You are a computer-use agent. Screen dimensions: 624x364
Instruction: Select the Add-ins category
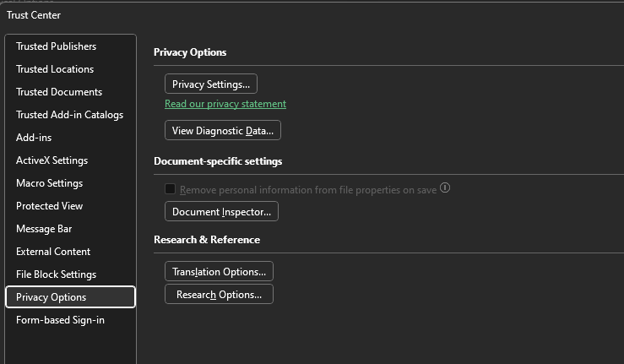coord(35,138)
